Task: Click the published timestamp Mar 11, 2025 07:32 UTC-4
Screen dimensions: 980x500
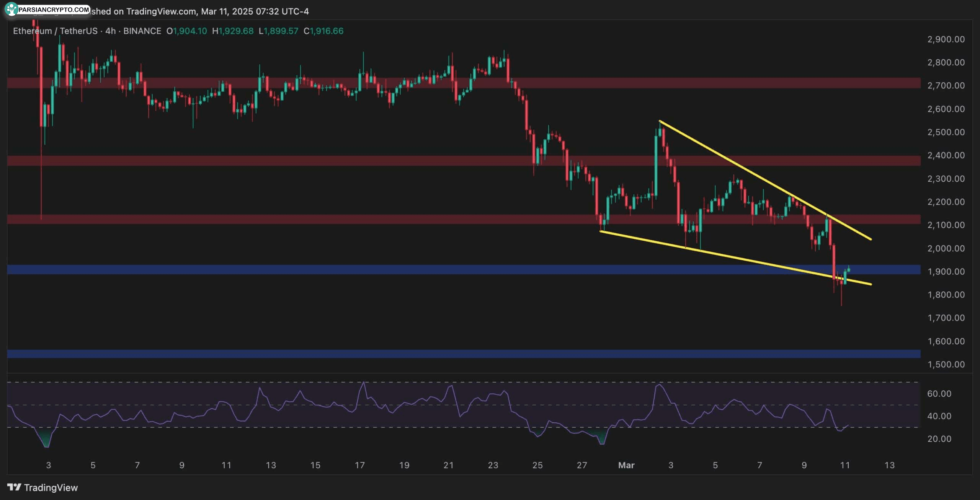Action: tap(255, 11)
